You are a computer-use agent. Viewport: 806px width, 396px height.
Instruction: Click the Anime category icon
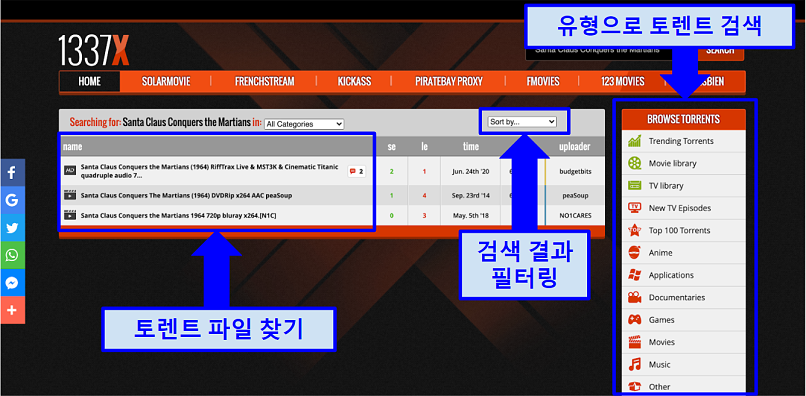[634, 253]
